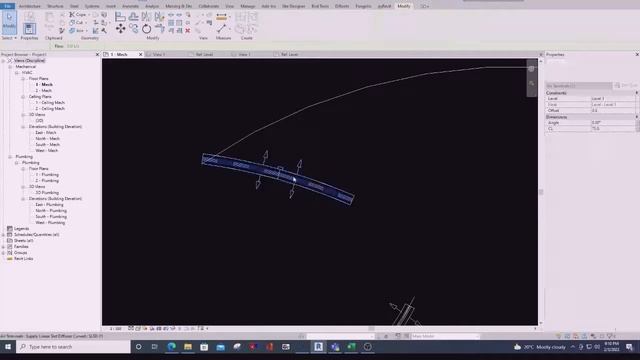The image size is (640, 360).
Task: Open File Explorer from taskbar
Action: coord(188,347)
